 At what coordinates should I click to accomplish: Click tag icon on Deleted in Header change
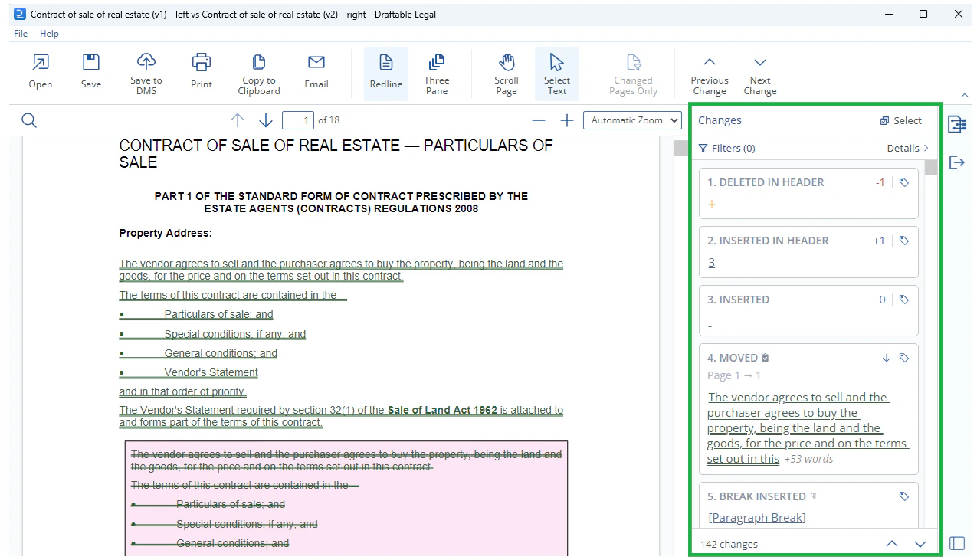coord(904,182)
